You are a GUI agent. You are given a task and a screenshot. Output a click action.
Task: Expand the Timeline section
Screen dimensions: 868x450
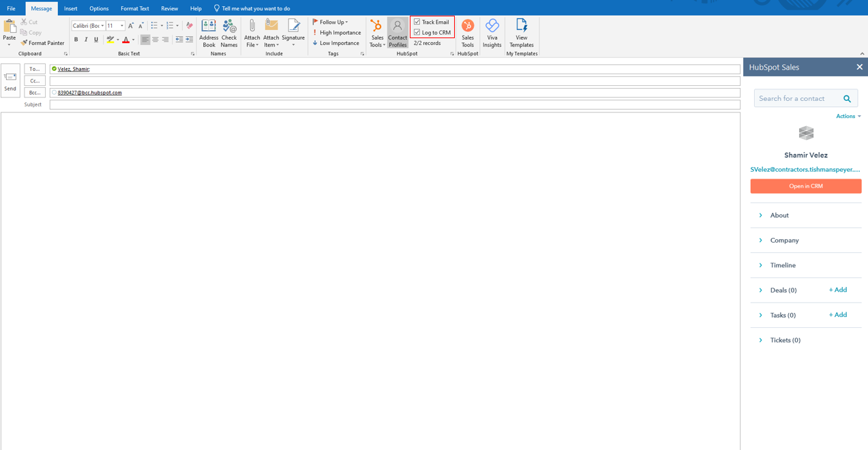[x=783, y=265]
